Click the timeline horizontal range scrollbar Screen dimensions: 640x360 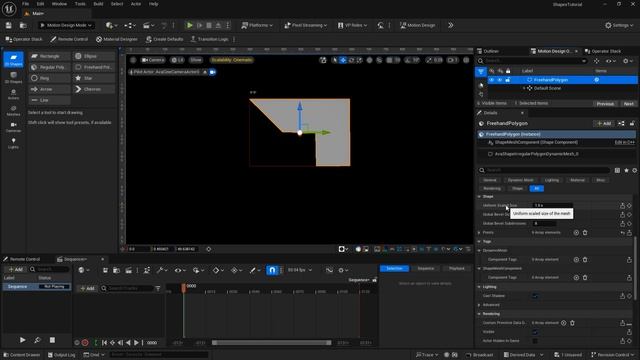[271, 343]
